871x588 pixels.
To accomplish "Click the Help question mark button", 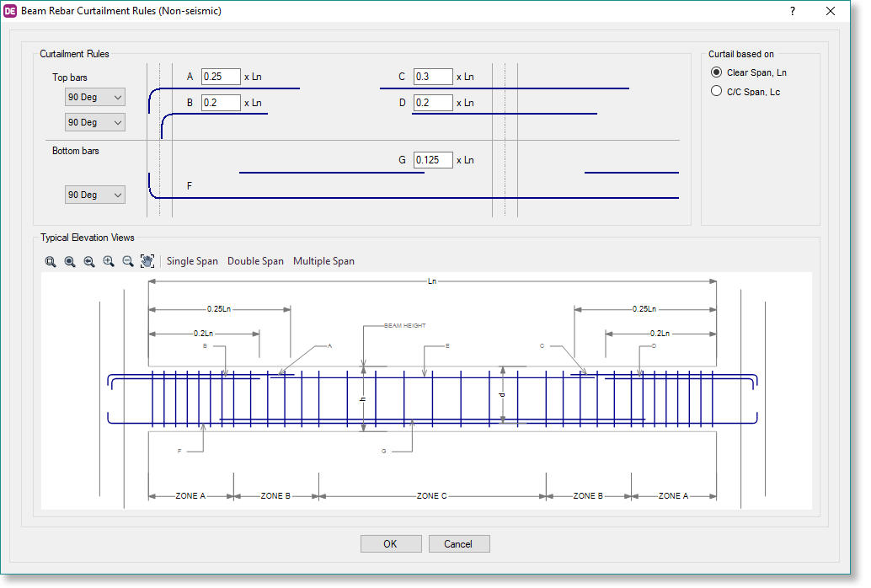I will [793, 11].
